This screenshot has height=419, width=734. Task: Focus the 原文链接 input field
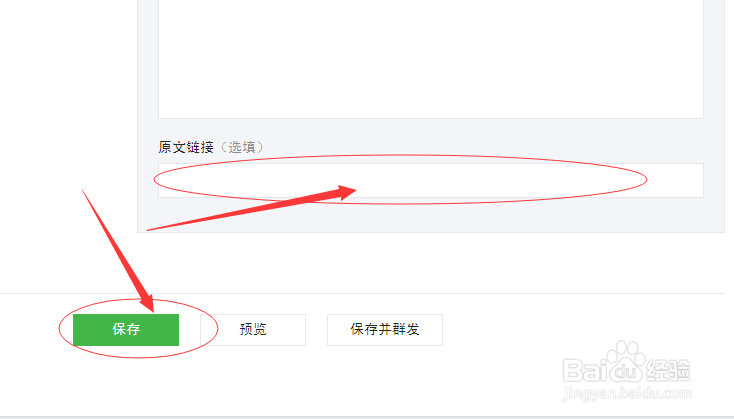(431, 180)
